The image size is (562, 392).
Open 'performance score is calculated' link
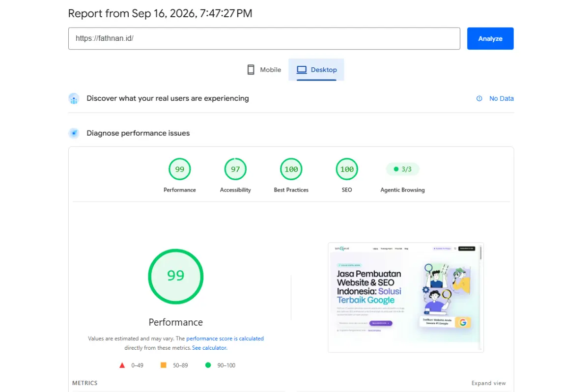click(x=225, y=338)
